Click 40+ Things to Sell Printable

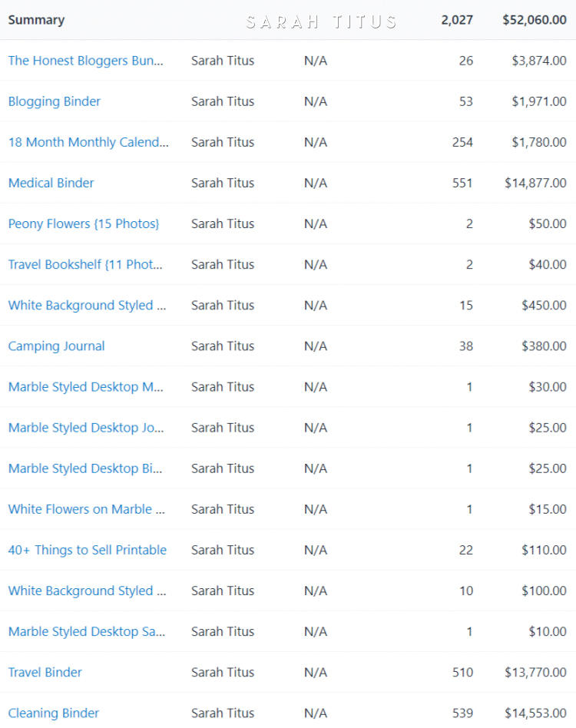[88, 550]
